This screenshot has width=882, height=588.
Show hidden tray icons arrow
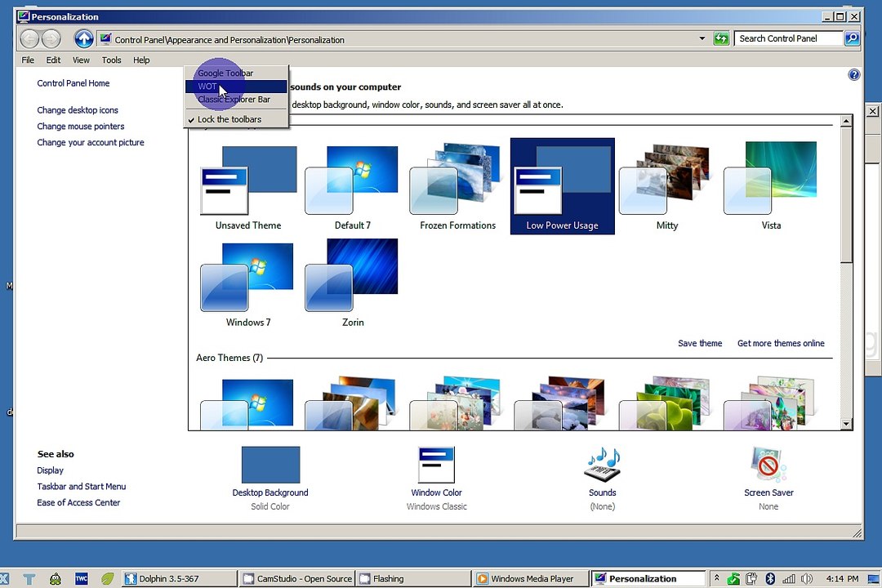tap(717, 577)
